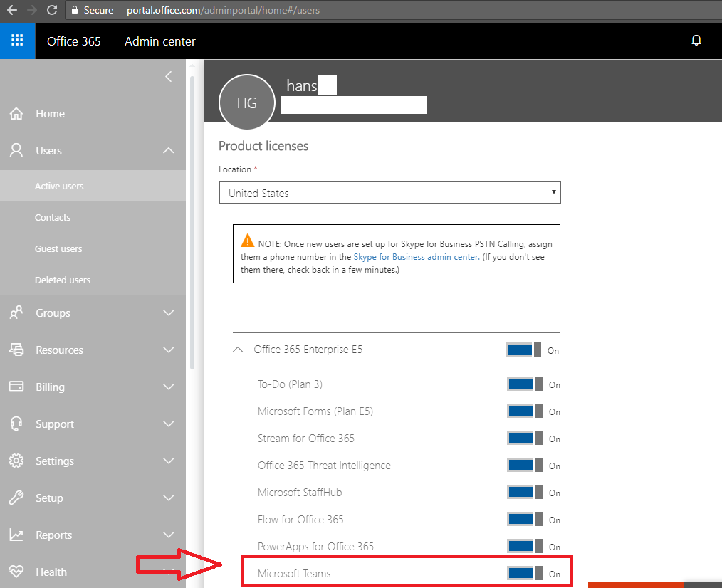Click the Admin center header link

click(159, 41)
